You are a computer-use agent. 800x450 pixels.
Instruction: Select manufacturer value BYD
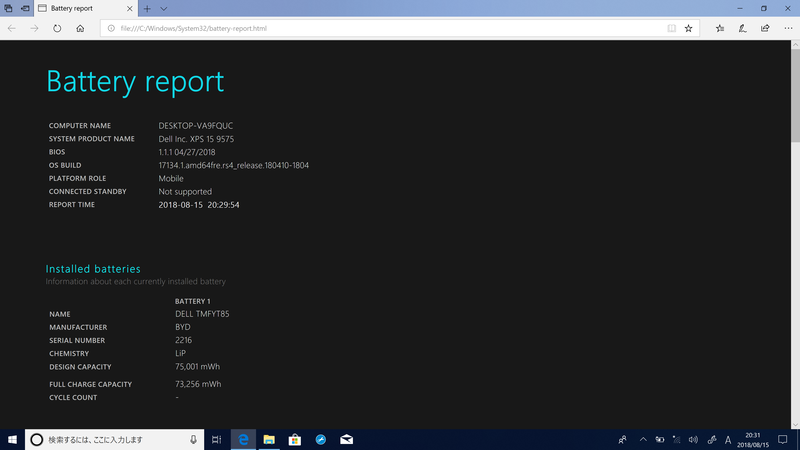(183, 327)
